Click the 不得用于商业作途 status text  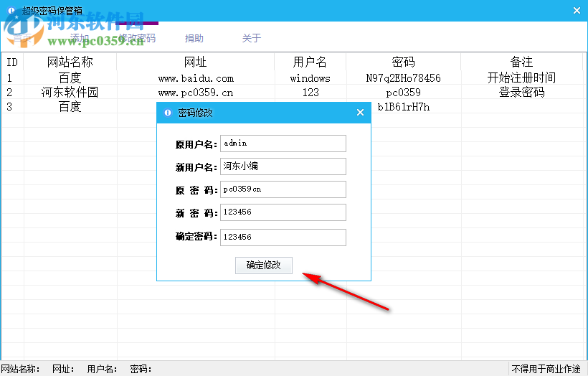click(546, 370)
